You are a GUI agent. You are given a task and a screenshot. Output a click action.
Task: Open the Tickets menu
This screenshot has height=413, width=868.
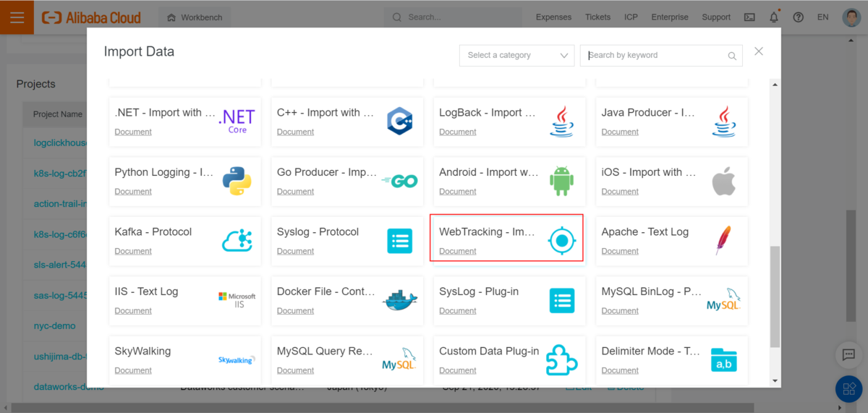(597, 17)
